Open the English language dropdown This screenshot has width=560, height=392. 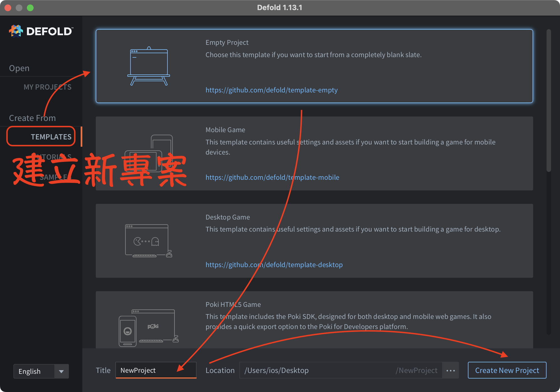coord(41,371)
